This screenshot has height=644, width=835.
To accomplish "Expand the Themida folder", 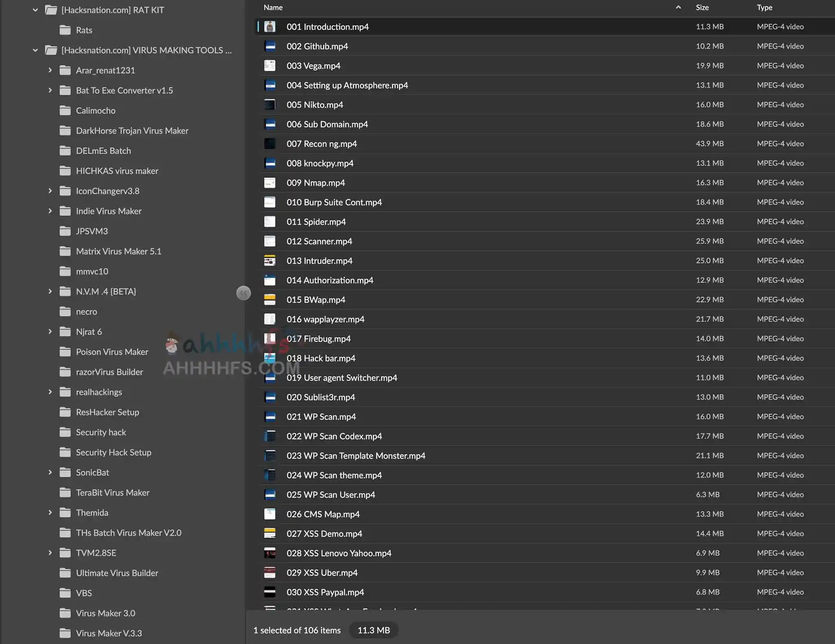I will [50, 513].
